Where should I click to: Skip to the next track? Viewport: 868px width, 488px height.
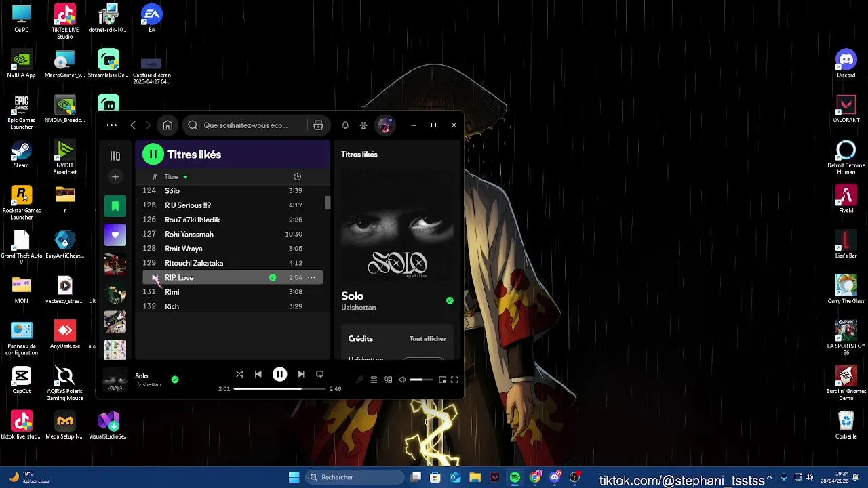click(x=301, y=374)
